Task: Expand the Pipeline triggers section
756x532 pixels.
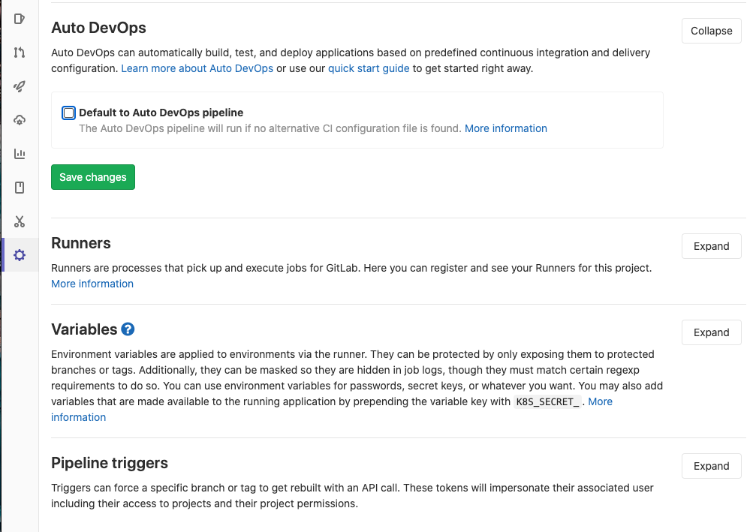Action: pos(711,466)
